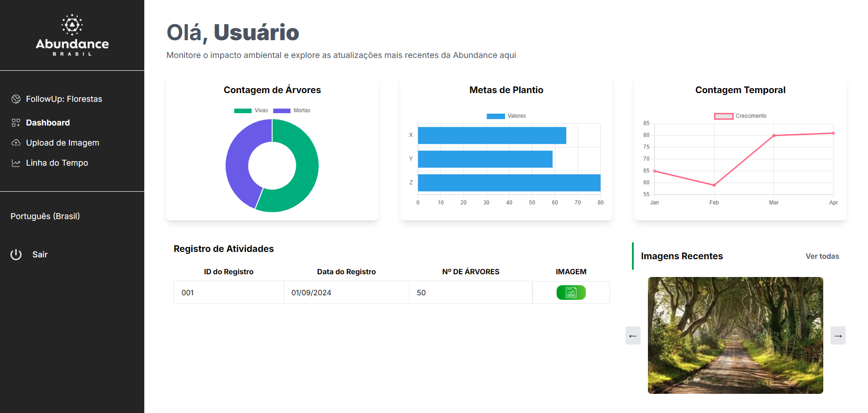Click the Imagens Recentes heading
Screen dimensions: 868x413
(682, 256)
